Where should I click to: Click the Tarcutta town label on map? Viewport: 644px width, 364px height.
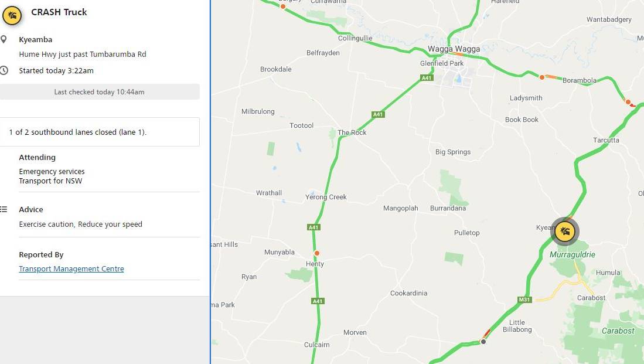point(606,140)
